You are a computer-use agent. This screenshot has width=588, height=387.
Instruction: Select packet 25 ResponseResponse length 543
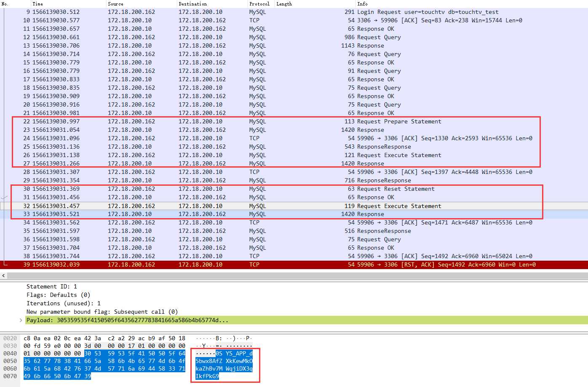(x=294, y=147)
